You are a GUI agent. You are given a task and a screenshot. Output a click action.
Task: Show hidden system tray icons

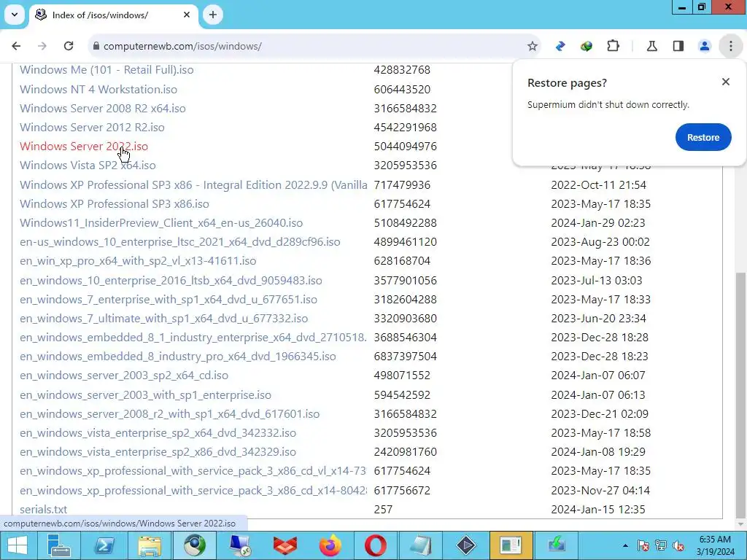[625, 545]
